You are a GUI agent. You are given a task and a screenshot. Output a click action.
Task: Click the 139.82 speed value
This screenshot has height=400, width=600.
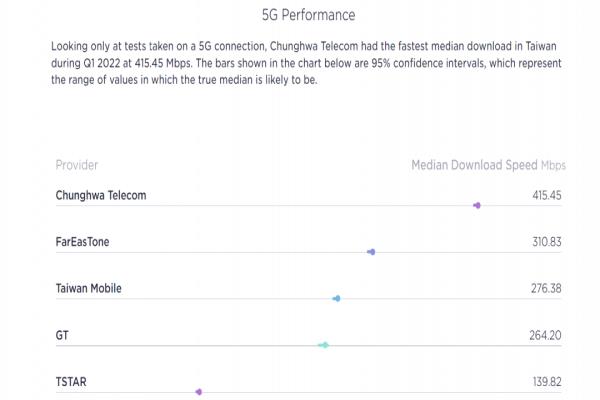547,382
